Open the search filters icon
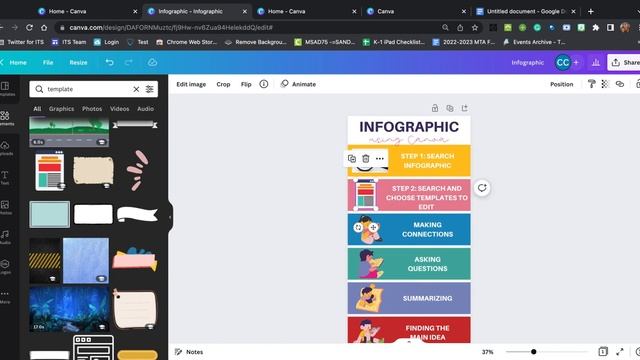This screenshot has width=640, height=360. click(149, 89)
